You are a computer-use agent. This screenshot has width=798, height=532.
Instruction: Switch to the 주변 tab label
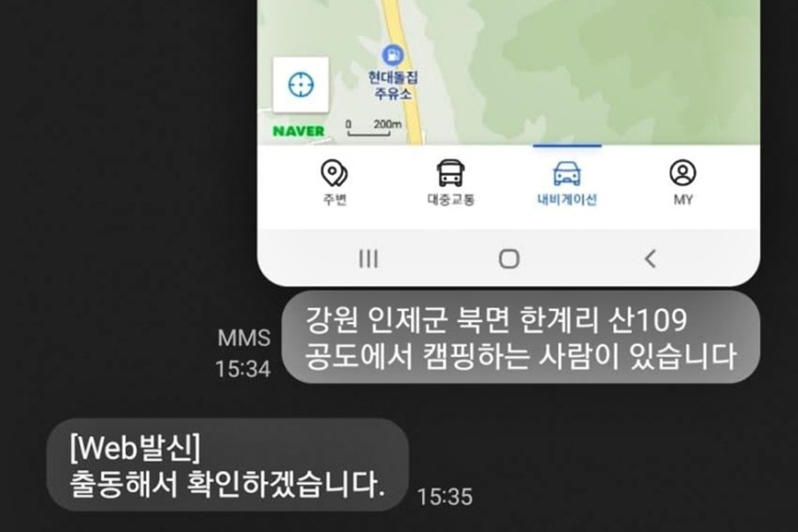click(x=334, y=199)
